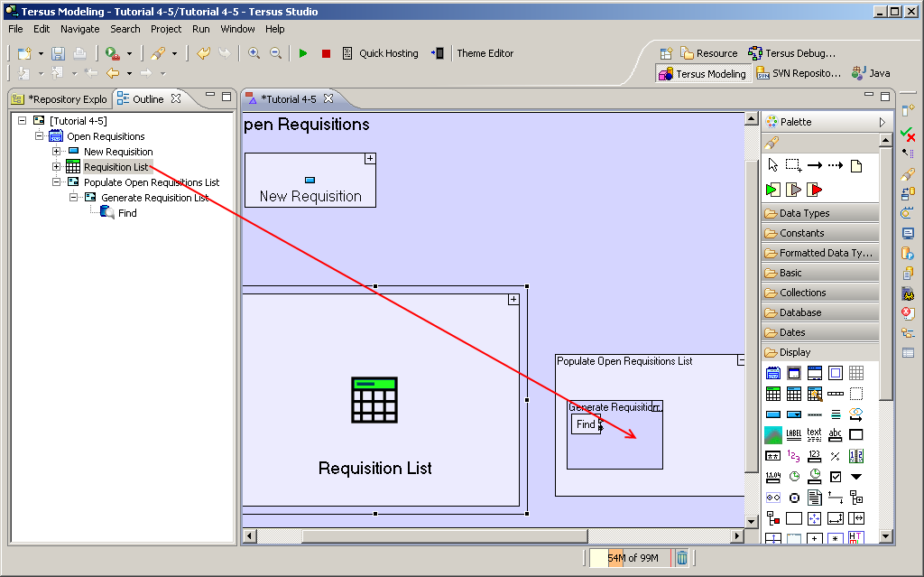Click the Zoom In magnifier icon
Image resolution: width=924 pixels, height=577 pixels.
click(254, 53)
